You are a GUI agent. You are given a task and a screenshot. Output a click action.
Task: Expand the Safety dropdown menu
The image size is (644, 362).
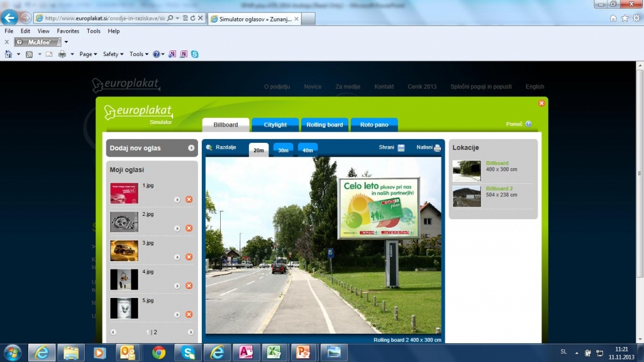point(113,54)
